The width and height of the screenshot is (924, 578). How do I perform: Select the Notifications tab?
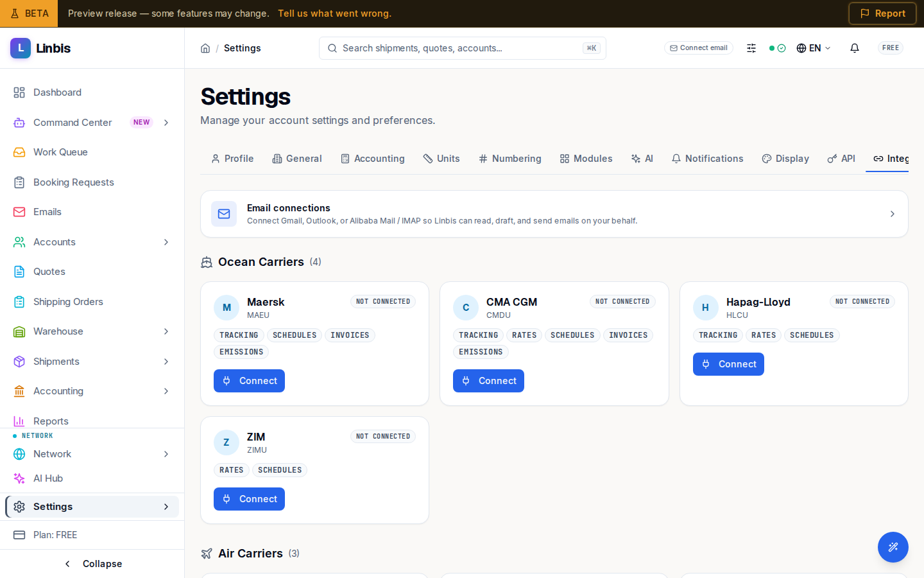(707, 159)
